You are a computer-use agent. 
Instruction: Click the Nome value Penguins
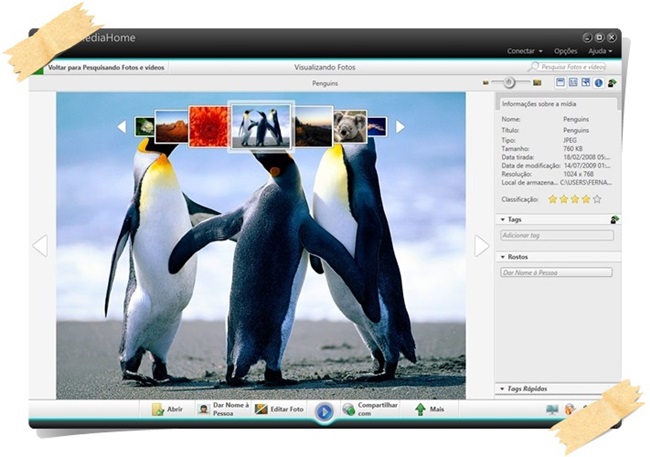(576, 119)
